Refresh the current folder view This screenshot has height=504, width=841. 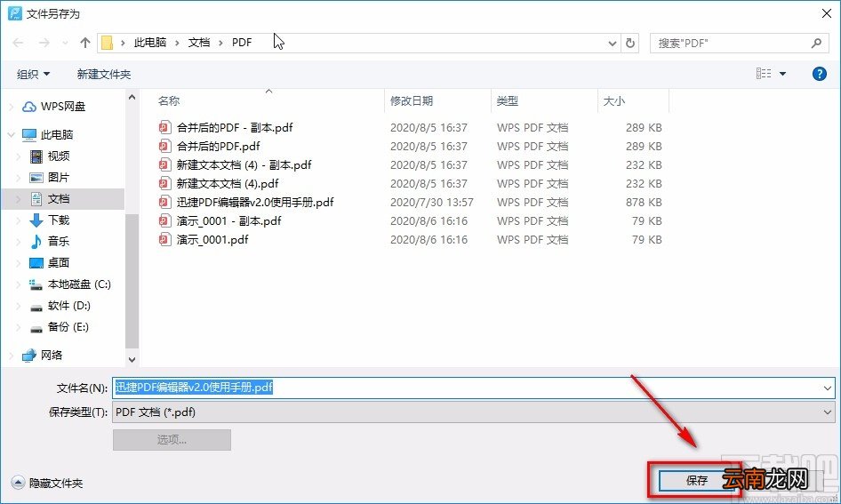(630, 43)
